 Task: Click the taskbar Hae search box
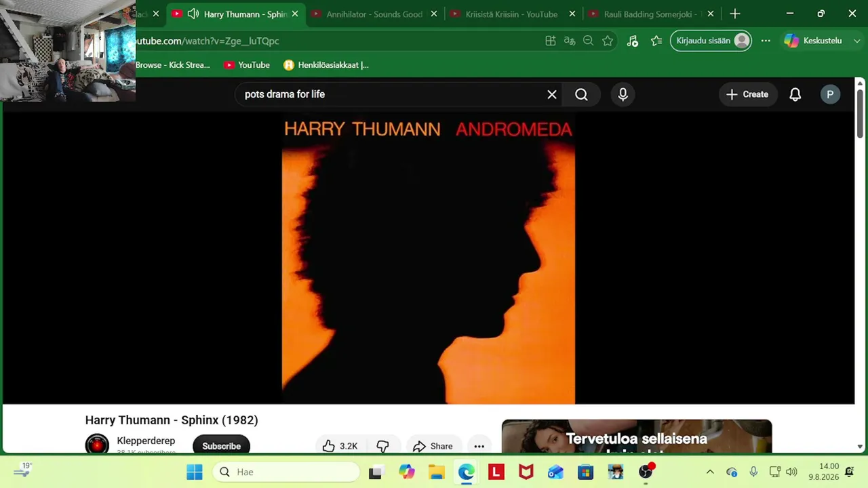click(286, 472)
